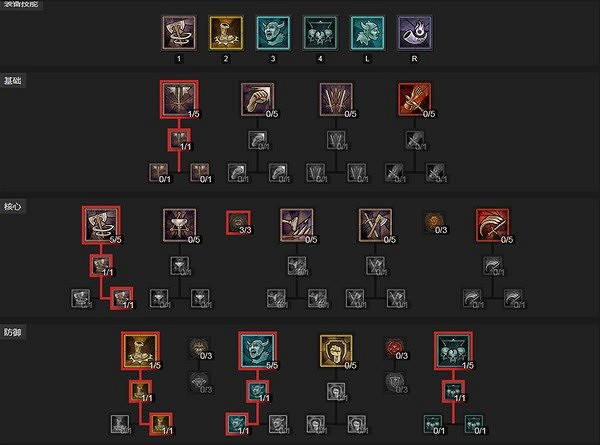
Task: Click the 核心 section label
Action: (13, 207)
